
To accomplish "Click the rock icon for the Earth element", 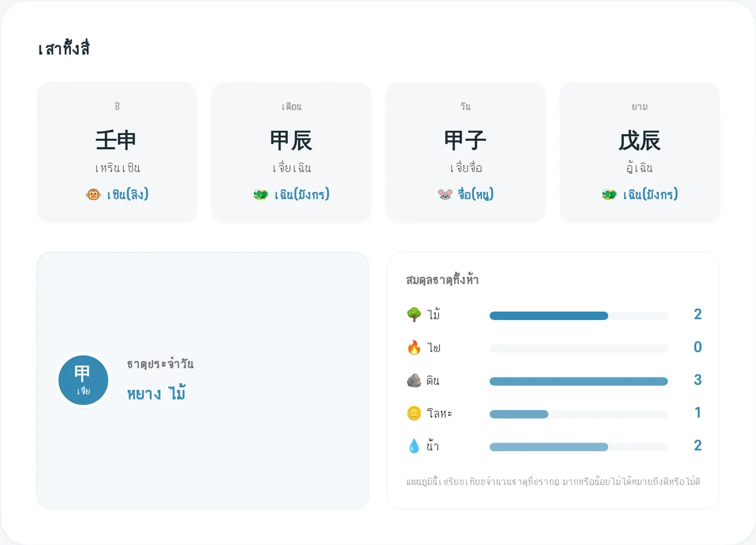I will click(x=414, y=380).
